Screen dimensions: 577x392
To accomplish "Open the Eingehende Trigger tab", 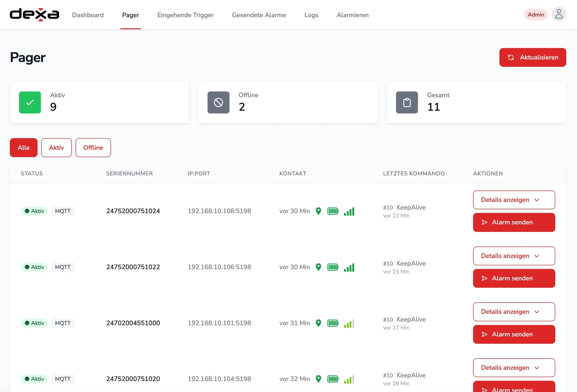I will [x=185, y=15].
